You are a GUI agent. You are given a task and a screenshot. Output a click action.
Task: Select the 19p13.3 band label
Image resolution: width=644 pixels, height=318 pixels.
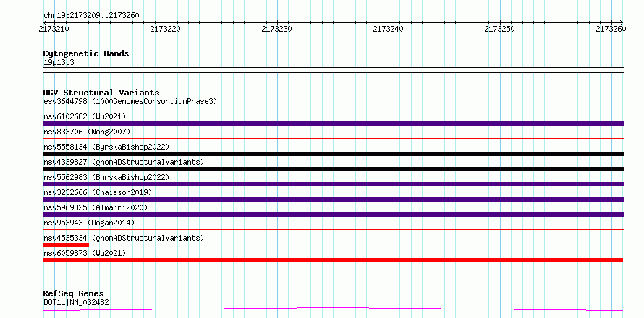click(x=59, y=63)
